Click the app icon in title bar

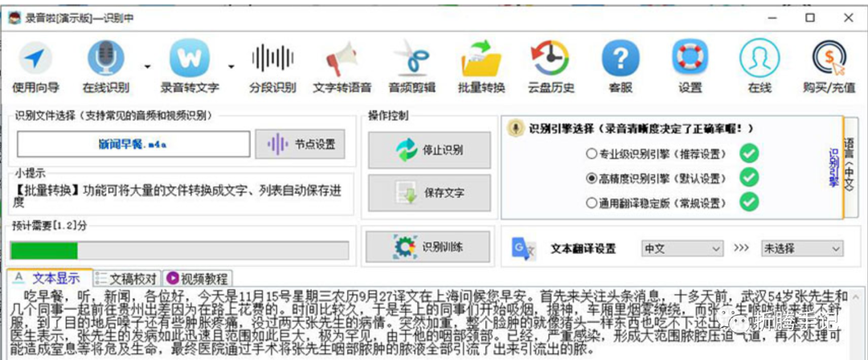click(x=14, y=18)
